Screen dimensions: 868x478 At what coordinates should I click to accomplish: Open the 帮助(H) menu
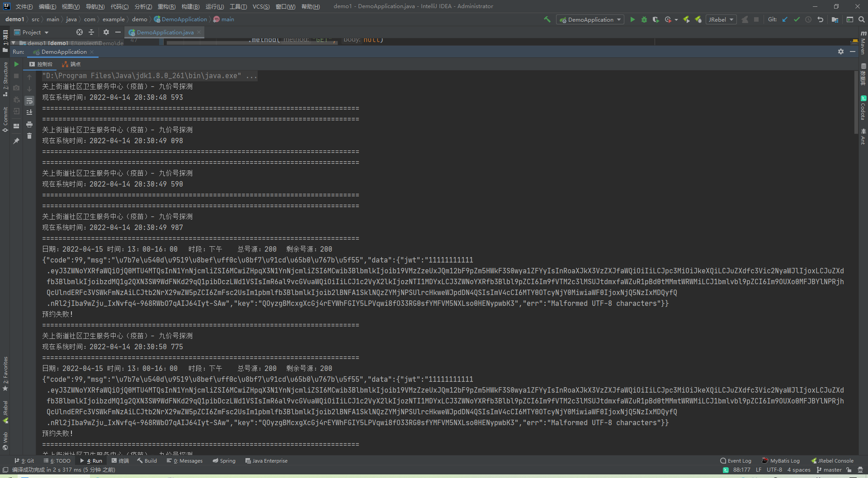point(311,6)
